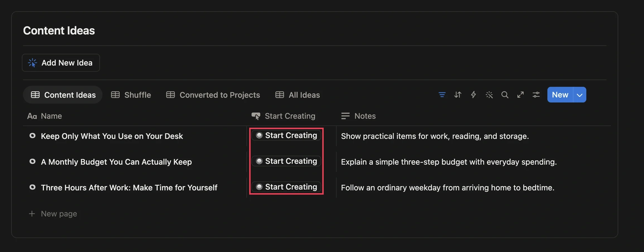
Task: Click the Start Creating column header
Action: [283, 116]
